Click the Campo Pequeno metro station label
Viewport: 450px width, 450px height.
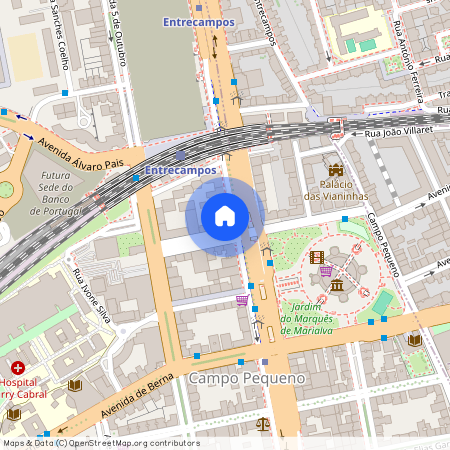coord(247,378)
